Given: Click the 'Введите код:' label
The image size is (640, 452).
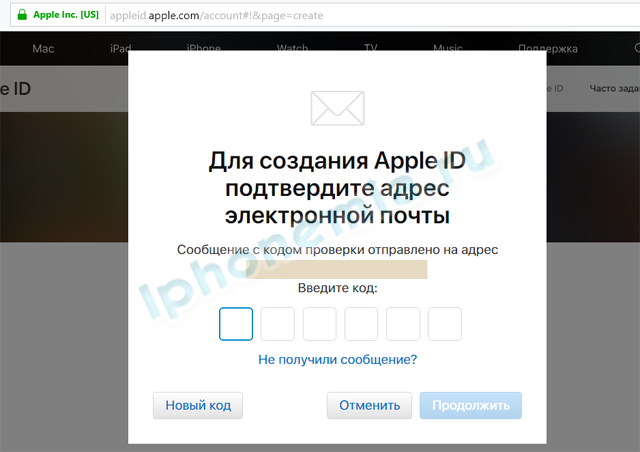Looking at the screenshot, I should 338,288.
